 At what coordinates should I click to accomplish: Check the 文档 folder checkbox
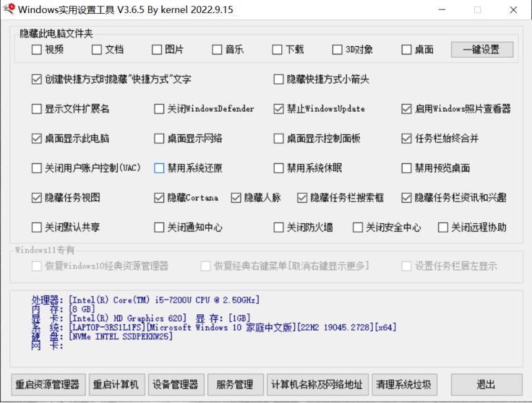coord(96,50)
